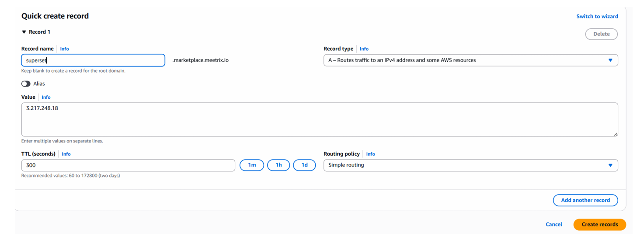644x243 pixels.
Task: Toggle the Alias switch
Action: pos(26,83)
